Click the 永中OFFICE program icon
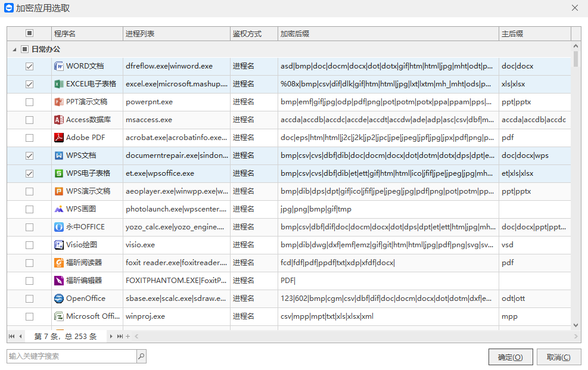Screen dimensions: 588x370 tap(59, 227)
